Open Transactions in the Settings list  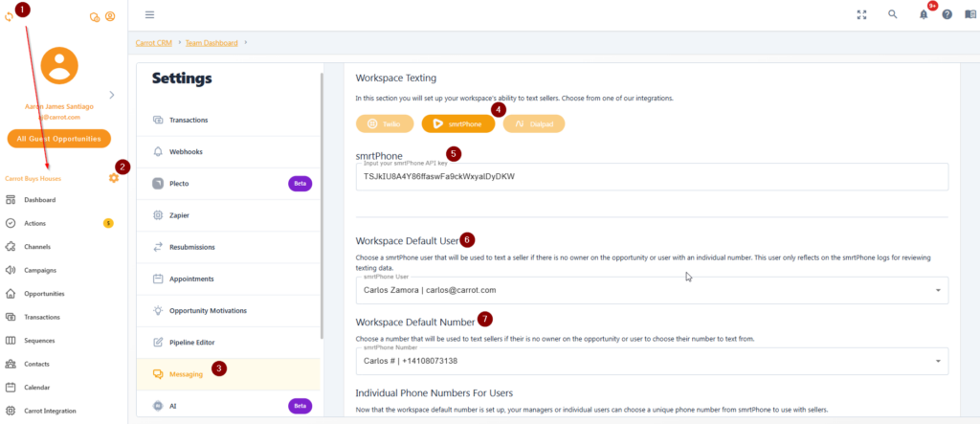click(x=228, y=120)
